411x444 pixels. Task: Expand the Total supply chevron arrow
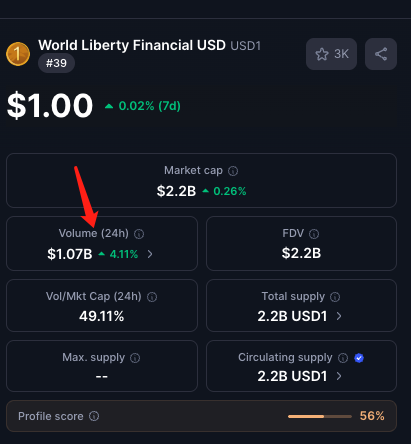click(x=339, y=316)
